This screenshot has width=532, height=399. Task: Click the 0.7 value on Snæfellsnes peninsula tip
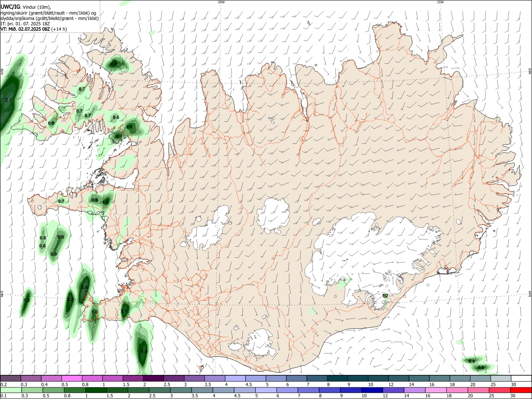pyautogui.click(x=61, y=201)
